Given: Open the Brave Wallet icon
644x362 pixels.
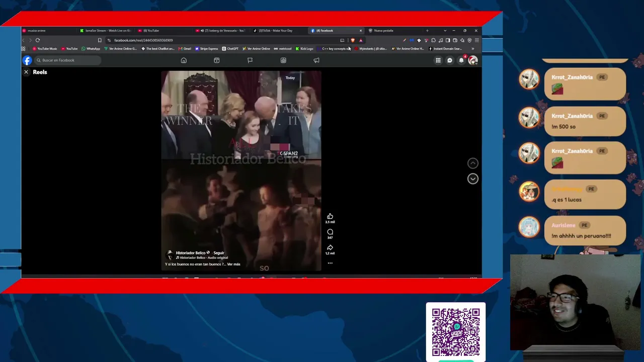Looking at the screenshot, I should (x=455, y=40).
